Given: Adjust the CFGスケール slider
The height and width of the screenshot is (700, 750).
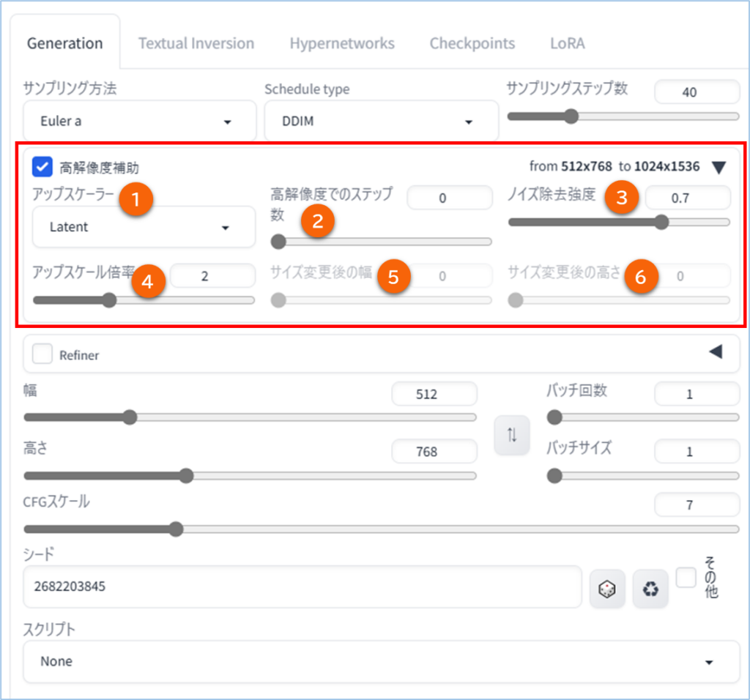Looking at the screenshot, I should tap(381, 529).
